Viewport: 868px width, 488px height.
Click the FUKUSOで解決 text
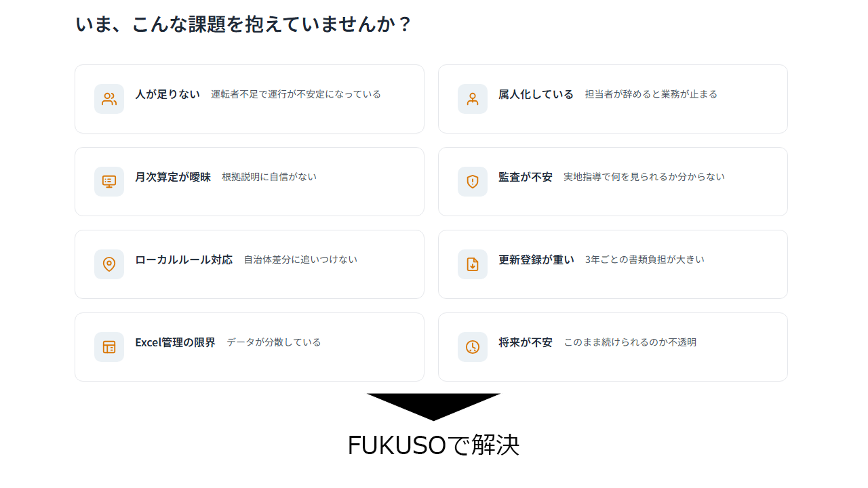point(433,445)
